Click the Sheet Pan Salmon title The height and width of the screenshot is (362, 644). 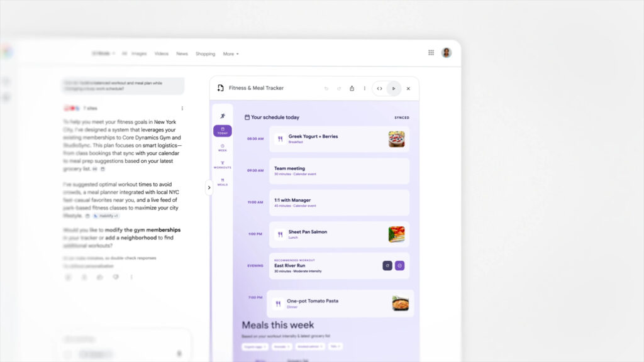pos(308,232)
